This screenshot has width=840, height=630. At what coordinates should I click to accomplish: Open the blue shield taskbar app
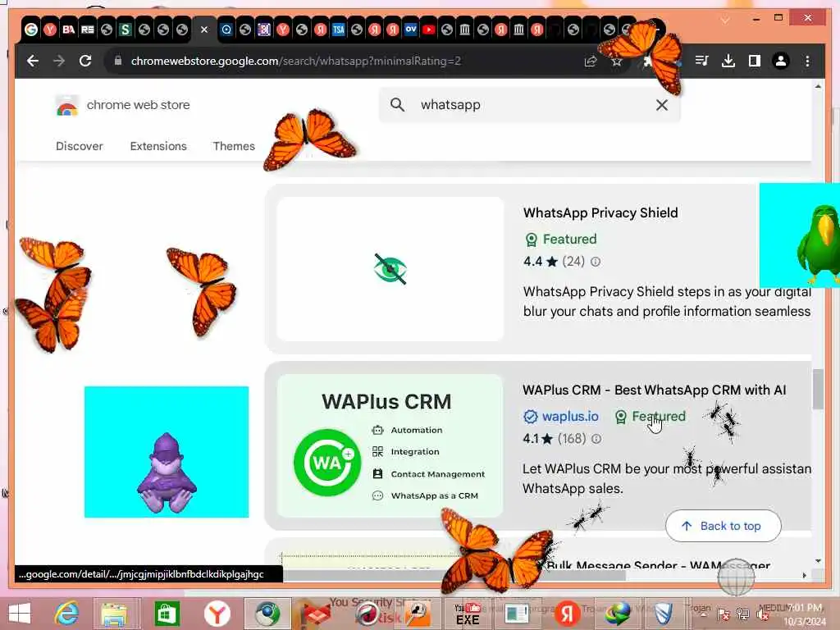point(663,614)
